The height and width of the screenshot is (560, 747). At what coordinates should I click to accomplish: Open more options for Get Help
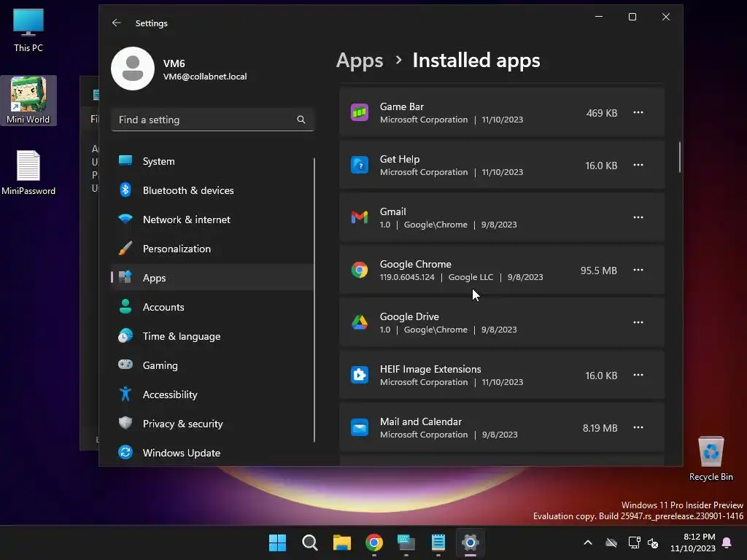tap(638, 165)
